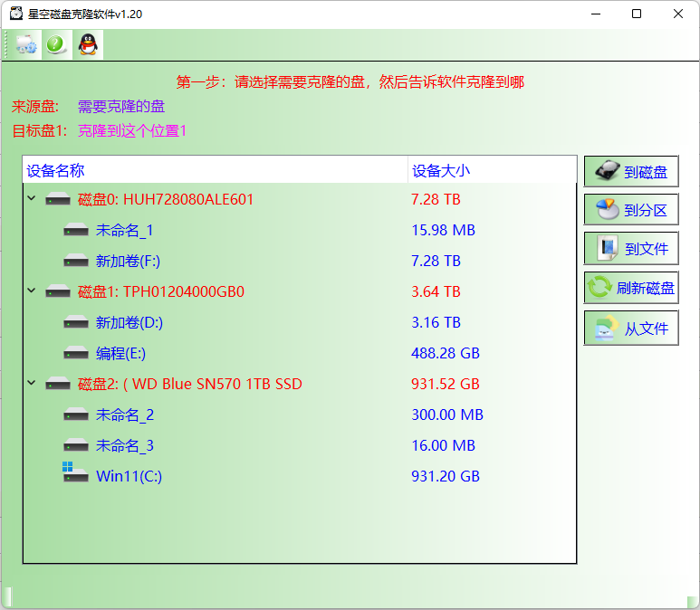Open the settings toolbar icon
The height and width of the screenshot is (610, 700).
pyautogui.click(x=26, y=44)
